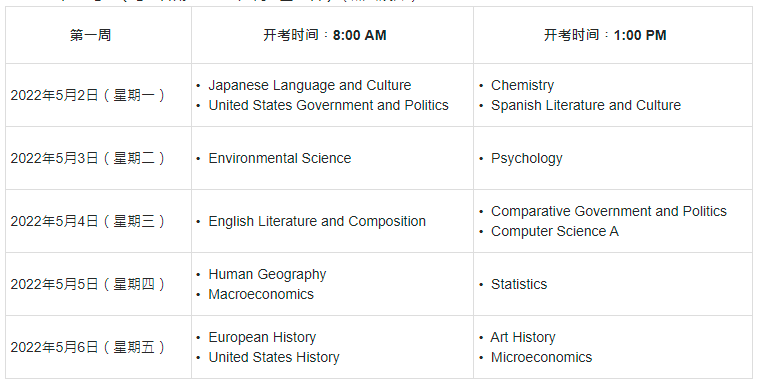This screenshot has height=384, width=761.
Task: Click the United States History entry
Action: [274, 357]
